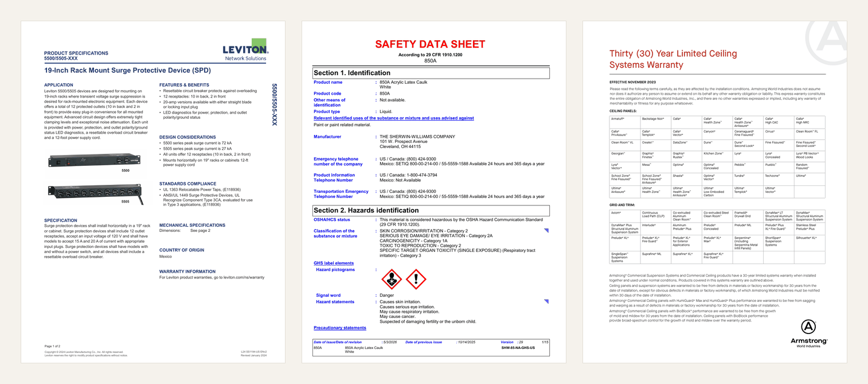Click the Silhouette XL table cell
The image size is (868, 384).
coord(810,243)
